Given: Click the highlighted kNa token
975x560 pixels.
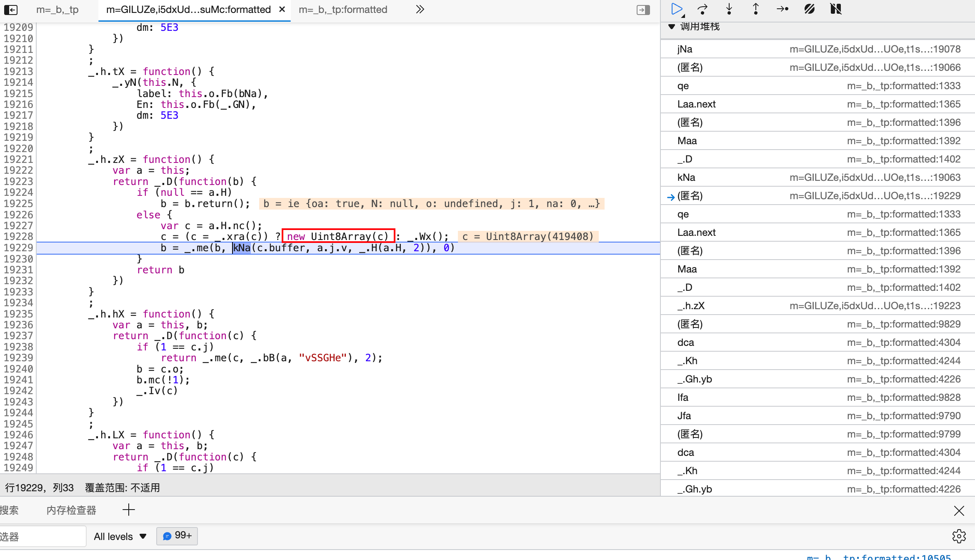Looking at the screenshot, I should (x=242, y=248).
